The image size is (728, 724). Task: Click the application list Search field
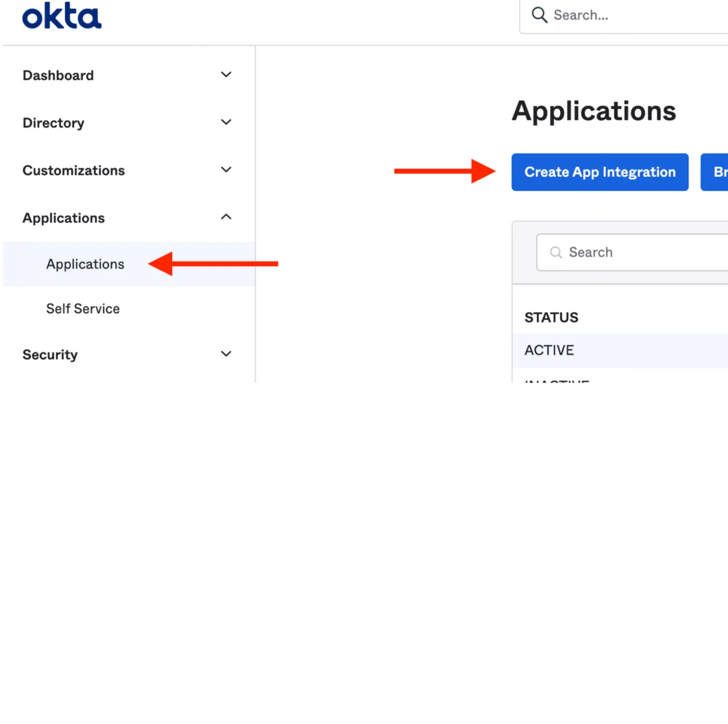click(632, 252)
